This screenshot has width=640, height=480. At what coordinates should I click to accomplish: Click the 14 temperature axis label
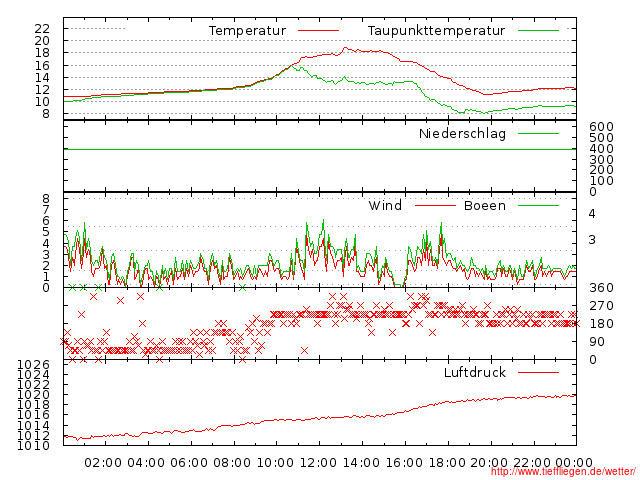(x=42, y=77)
